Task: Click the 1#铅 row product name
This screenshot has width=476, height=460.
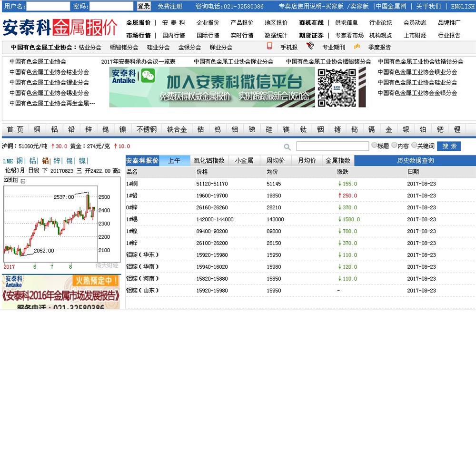Action: (x=132, y=196)
